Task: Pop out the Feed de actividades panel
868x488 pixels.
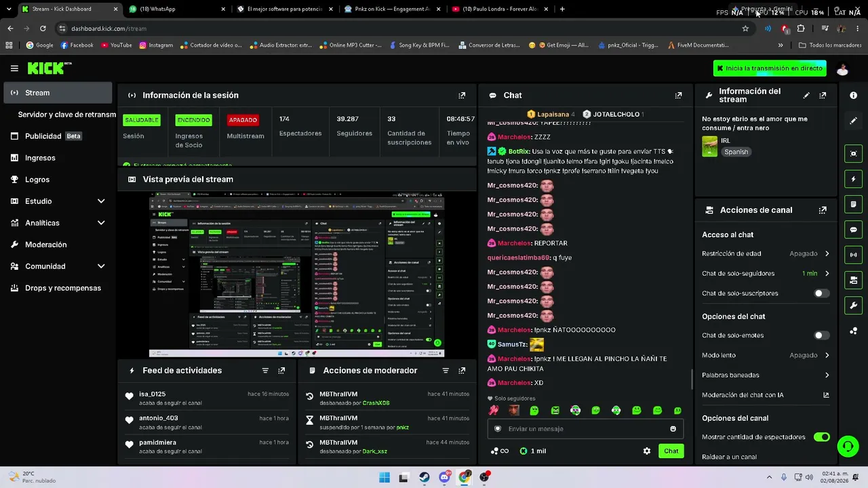Action: click(x=281, y=371)
